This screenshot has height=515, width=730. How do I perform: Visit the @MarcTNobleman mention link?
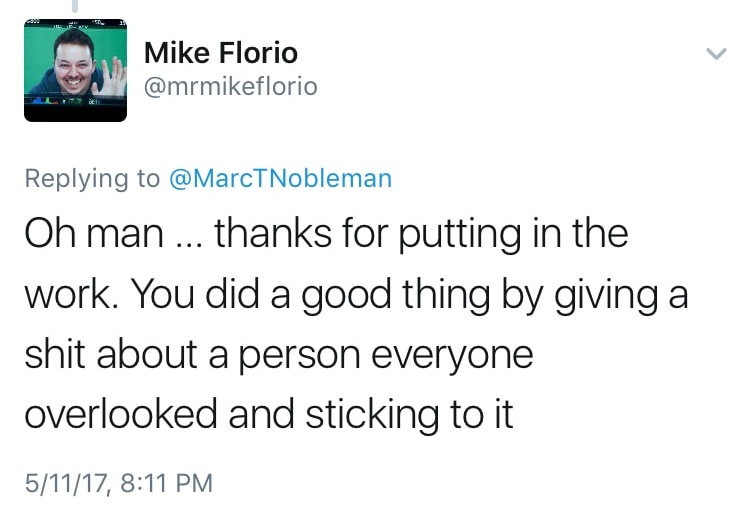point(280,179)
